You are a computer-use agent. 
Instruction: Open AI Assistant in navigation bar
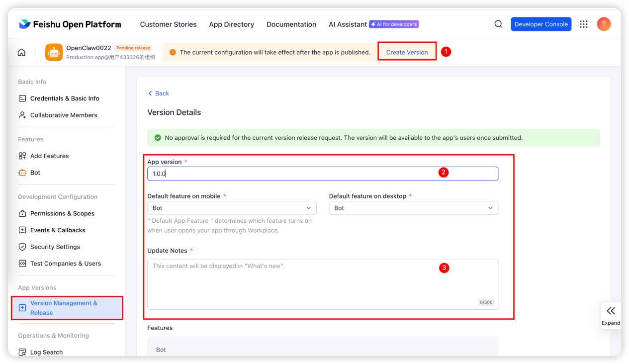pos(348,24)
